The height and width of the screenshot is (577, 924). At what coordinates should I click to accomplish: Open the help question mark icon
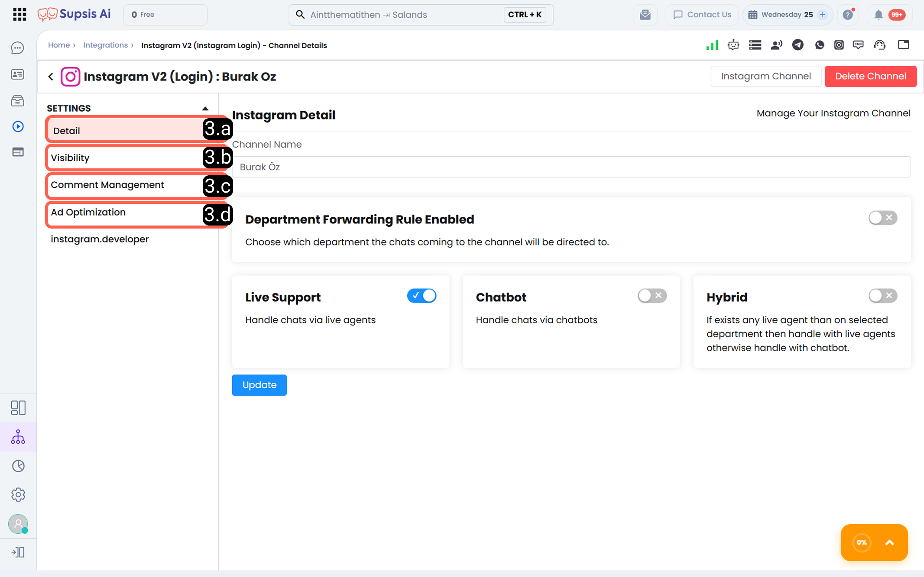pyautogui.click(x=848, y=15)
